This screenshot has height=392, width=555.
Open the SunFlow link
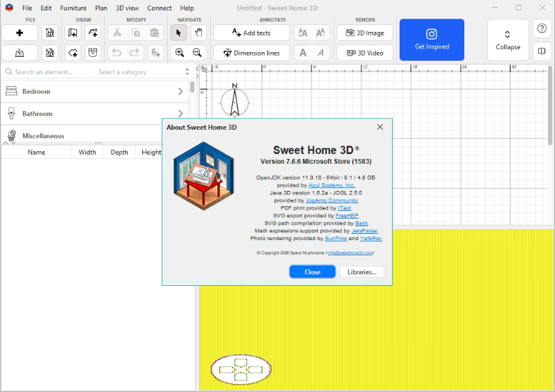pyautogui.click(x=336, y=238)
